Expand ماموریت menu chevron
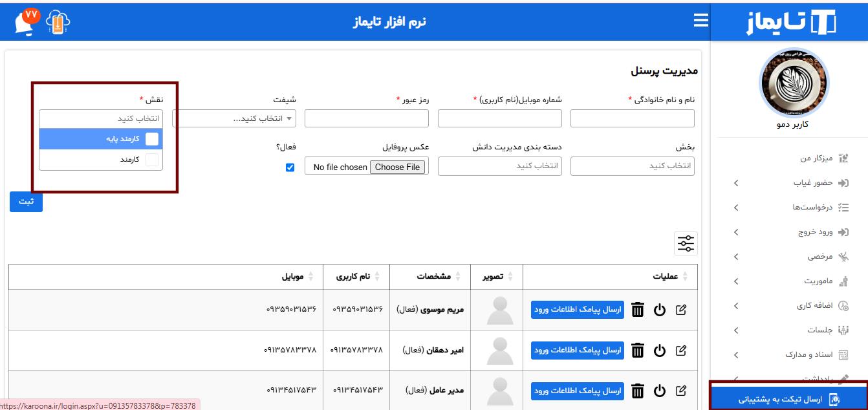 tap(736, 282)
